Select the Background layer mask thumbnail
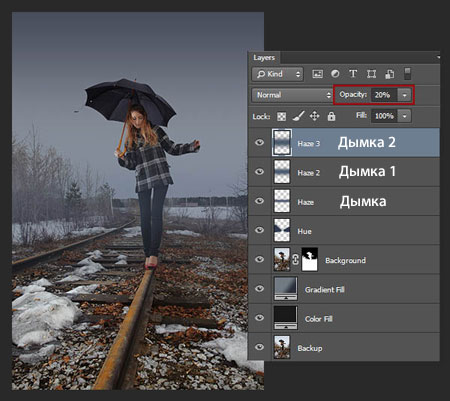The image size is (450, 401). click(309, 259)
